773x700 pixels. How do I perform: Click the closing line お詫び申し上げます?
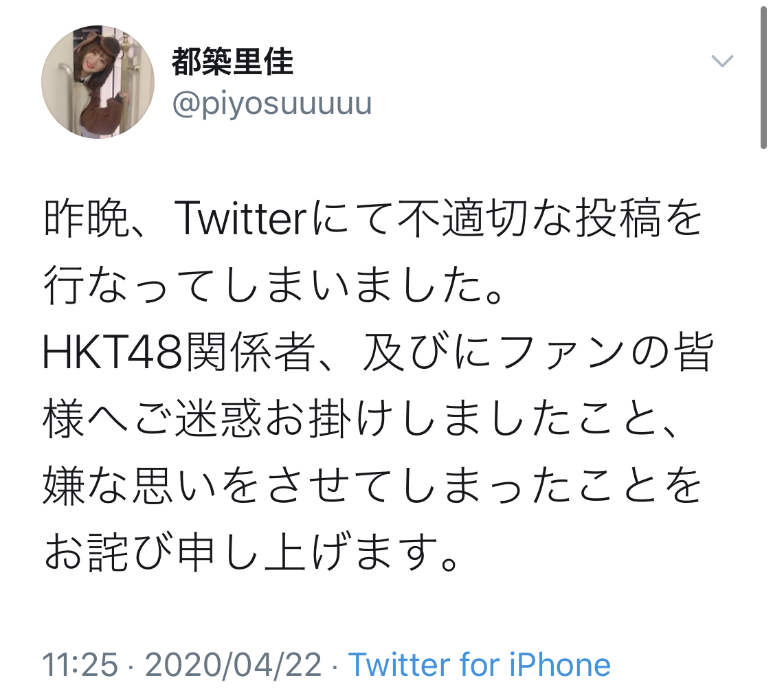coord(251,553)
